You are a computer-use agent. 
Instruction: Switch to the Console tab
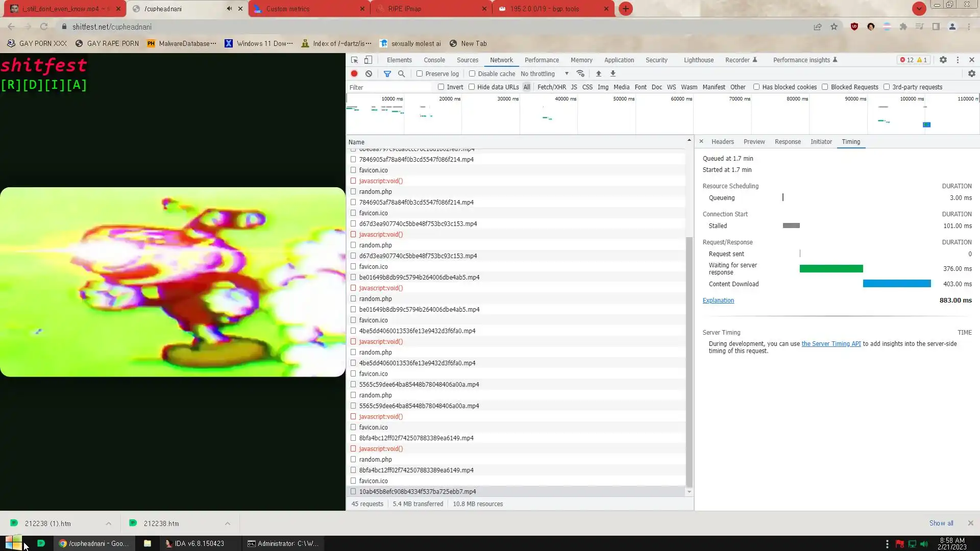[434, 60]
